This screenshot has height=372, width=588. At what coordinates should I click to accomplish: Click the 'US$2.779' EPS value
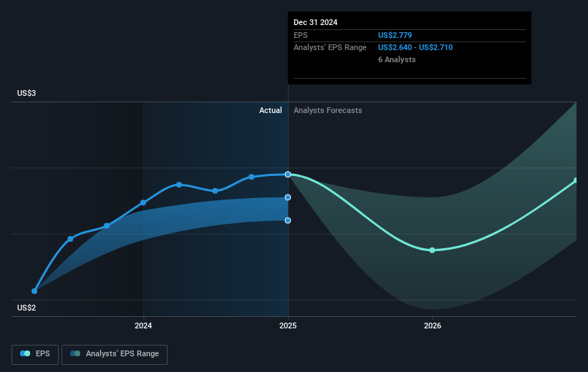(395, 35)
